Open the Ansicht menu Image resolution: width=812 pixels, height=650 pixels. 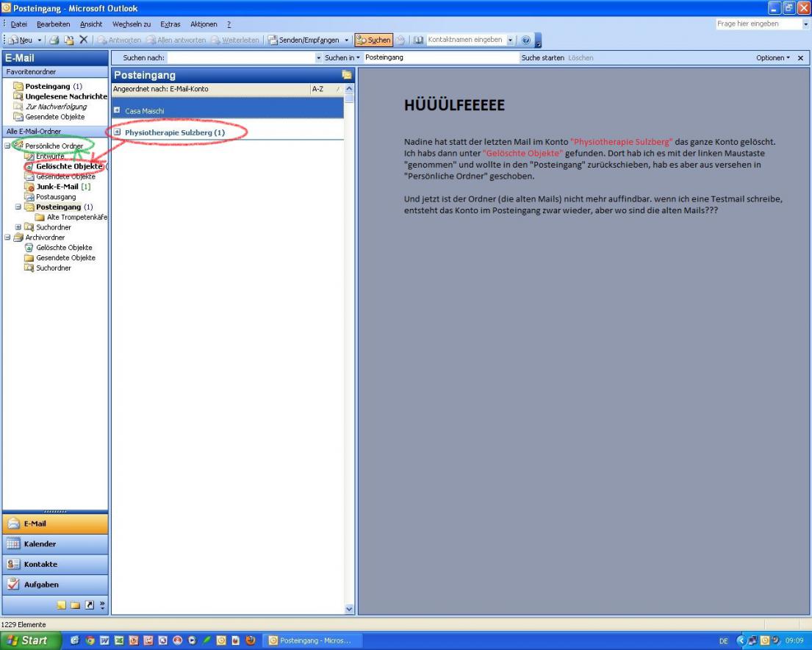click(91, 24)
